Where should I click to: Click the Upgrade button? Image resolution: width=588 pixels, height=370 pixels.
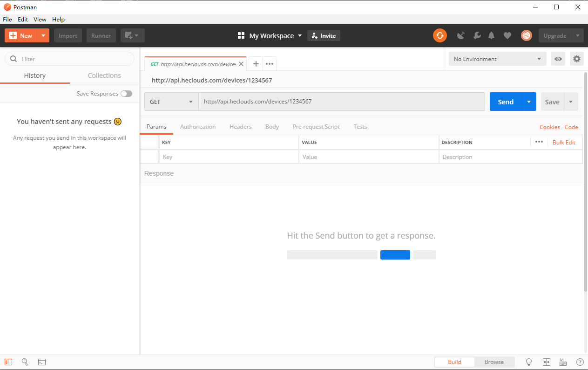point(555,35)
